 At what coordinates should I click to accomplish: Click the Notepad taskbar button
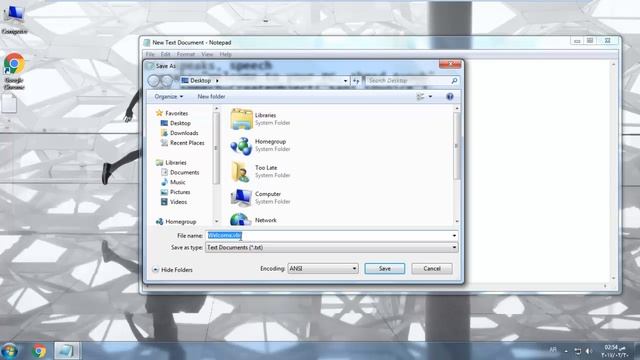(67, 351)
